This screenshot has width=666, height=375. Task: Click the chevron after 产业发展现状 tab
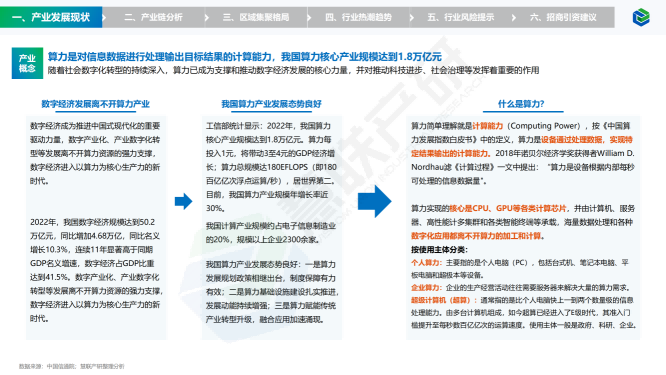[104, 18]
